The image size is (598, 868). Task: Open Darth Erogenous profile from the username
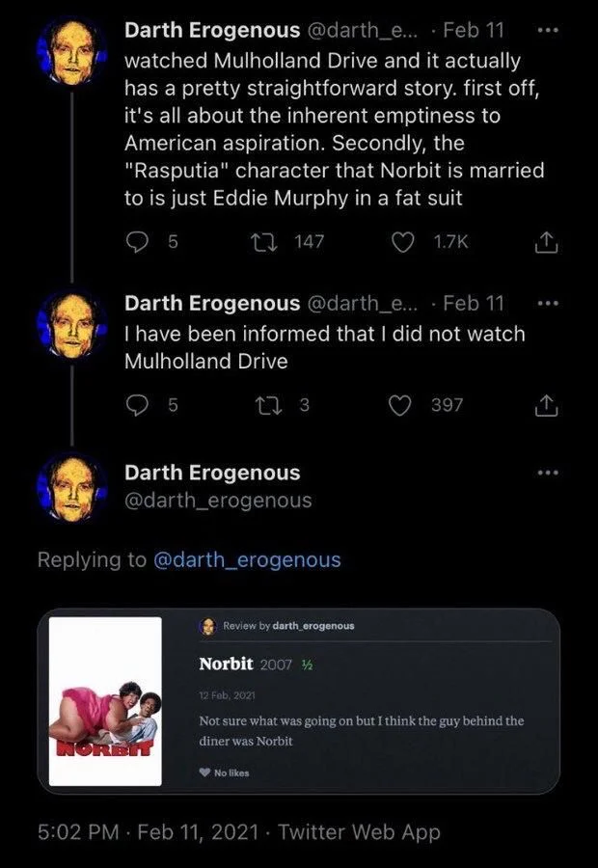click(198, 30)
